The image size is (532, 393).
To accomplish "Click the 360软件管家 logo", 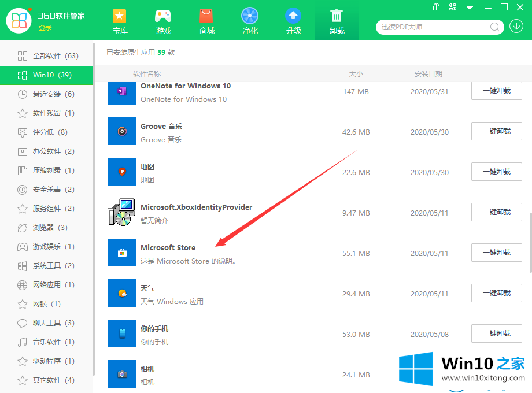I will click(x=19, y=21).
